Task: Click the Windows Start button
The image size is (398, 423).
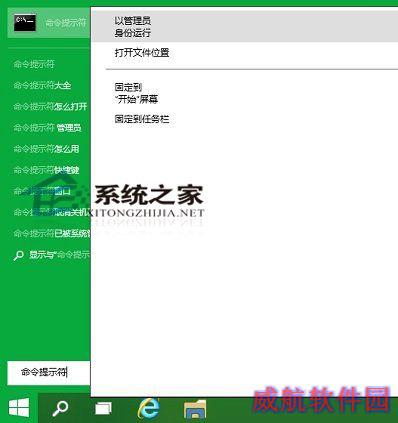Action: [x=19, y=408]
